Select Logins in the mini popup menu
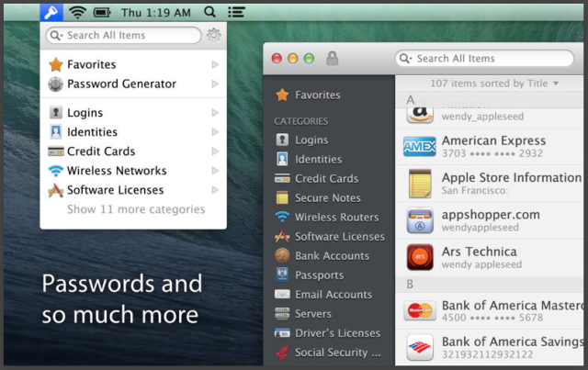Viewport: 588px width, 370px height. 133,112
